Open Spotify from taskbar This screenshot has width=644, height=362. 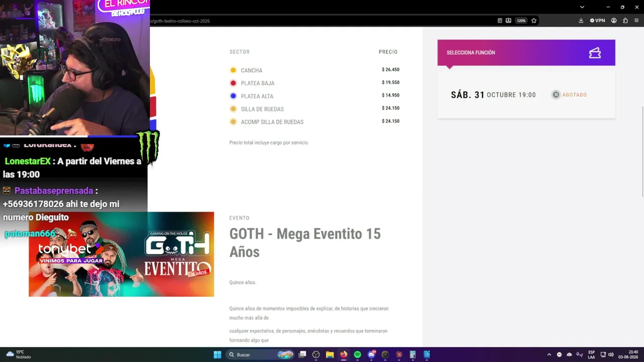357,354
